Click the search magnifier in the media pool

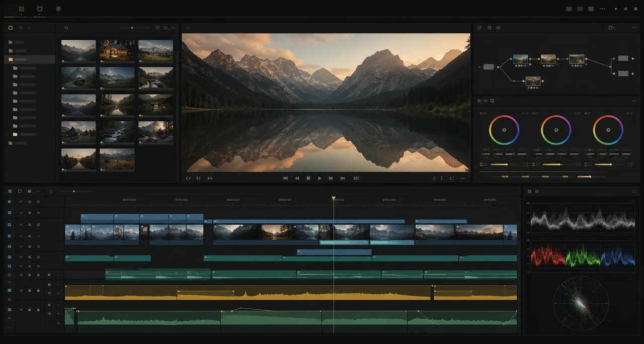66,28
